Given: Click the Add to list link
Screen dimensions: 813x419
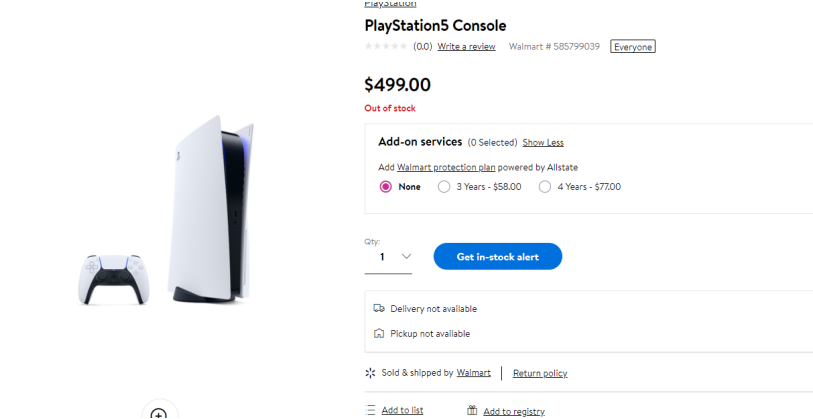Looking at the screenshot, I should (x=402, y=410).
